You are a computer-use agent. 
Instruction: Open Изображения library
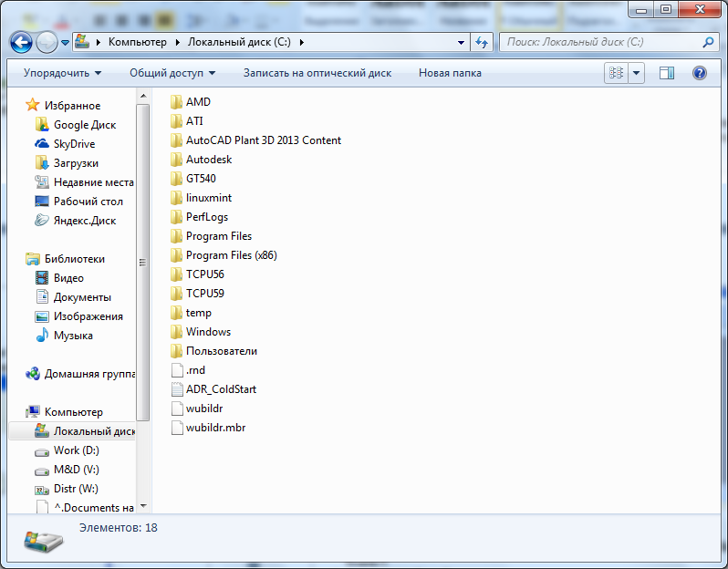tap(79, 316)
